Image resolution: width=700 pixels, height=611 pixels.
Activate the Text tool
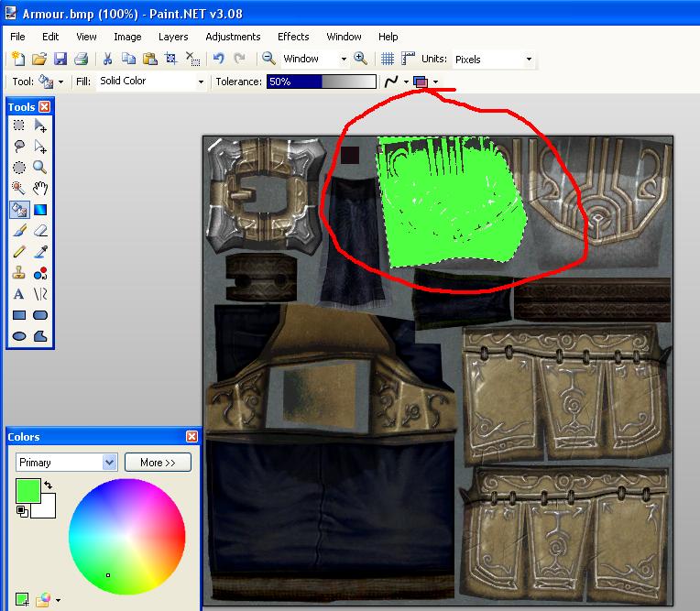(x=18, y=294)
